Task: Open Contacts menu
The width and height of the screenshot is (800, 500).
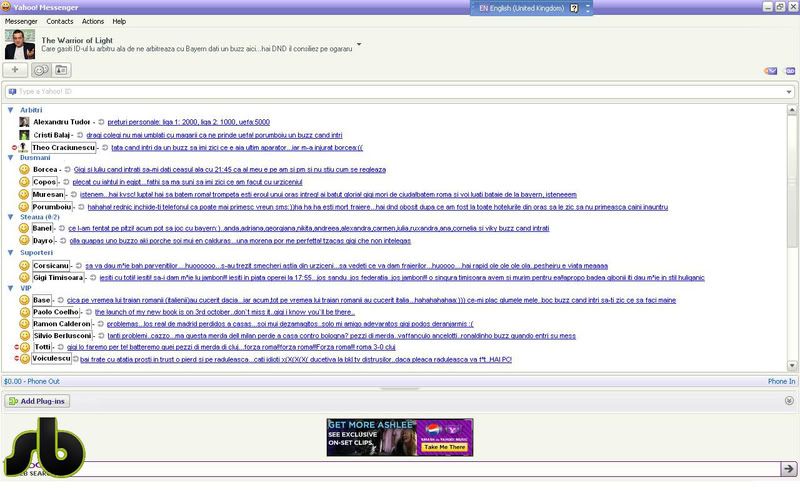Action: pyautogui.click(x=60, y=21)
